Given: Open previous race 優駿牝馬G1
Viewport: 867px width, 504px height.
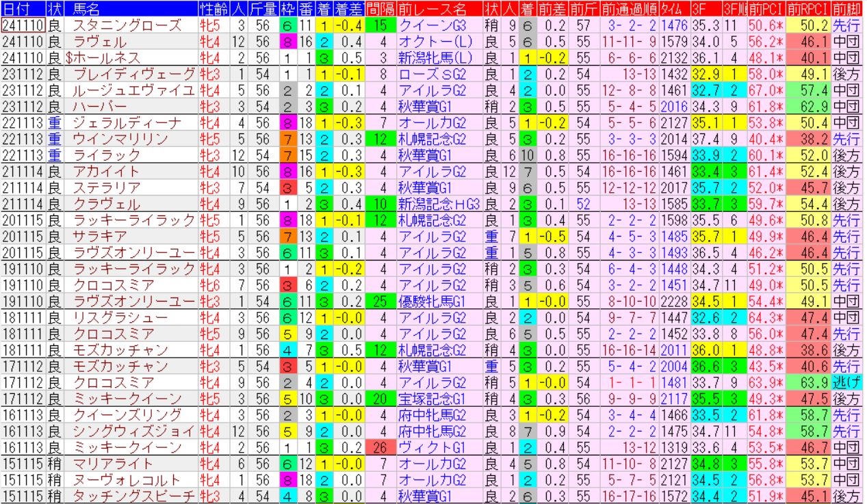Looking at the screenshot, I should pyautogui.click(x=432, y=302).
